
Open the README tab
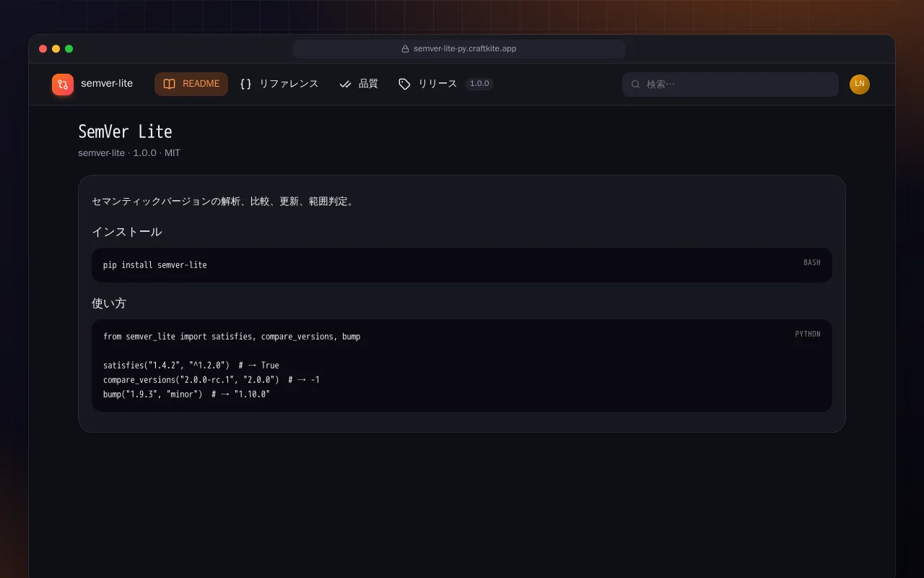tap(191, 84)
